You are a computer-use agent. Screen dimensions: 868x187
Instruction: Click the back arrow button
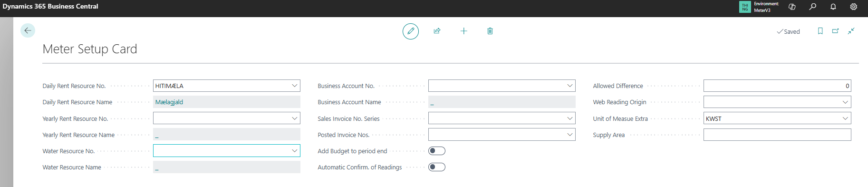click(28, 30)
